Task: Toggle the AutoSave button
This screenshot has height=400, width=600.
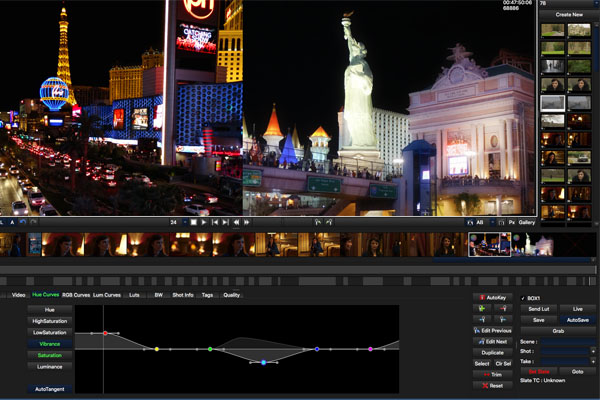Action: (578, 320)
